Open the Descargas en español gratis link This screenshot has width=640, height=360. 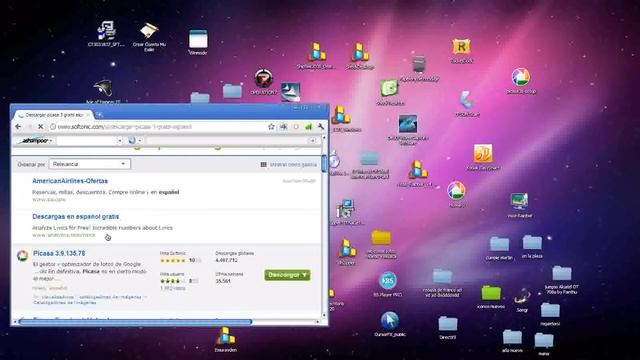coord(76,216)
